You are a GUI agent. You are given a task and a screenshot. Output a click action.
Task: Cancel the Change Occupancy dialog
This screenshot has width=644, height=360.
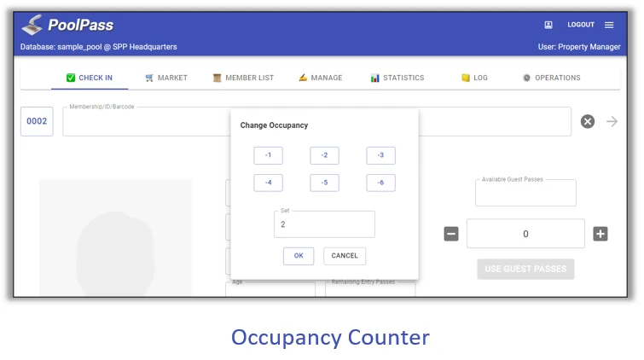click(x=345, y=256)
